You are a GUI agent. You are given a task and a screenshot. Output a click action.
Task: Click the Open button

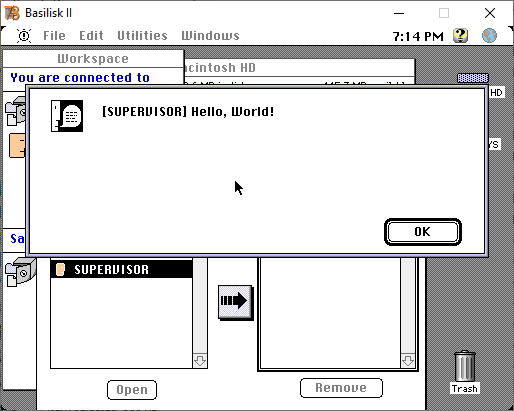point(132,390)
